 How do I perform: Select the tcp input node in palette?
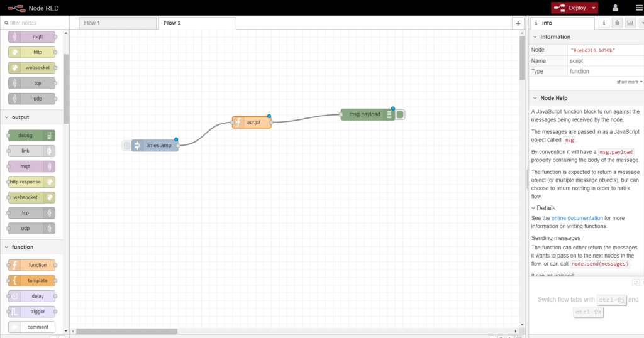point(32,84)
